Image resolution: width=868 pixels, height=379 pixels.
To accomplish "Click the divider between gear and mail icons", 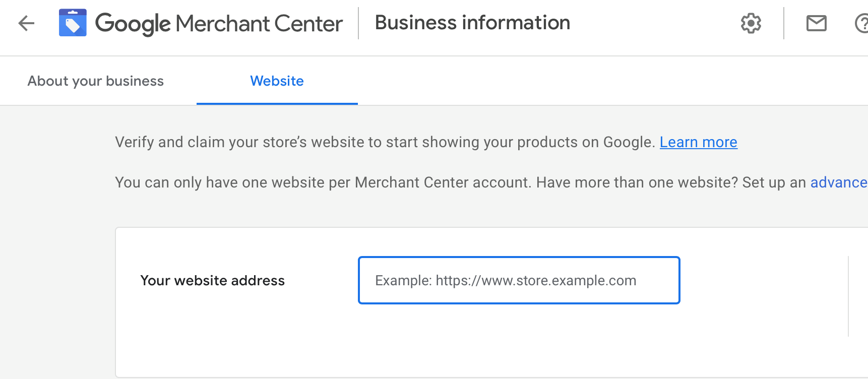I will pos(784,23).
